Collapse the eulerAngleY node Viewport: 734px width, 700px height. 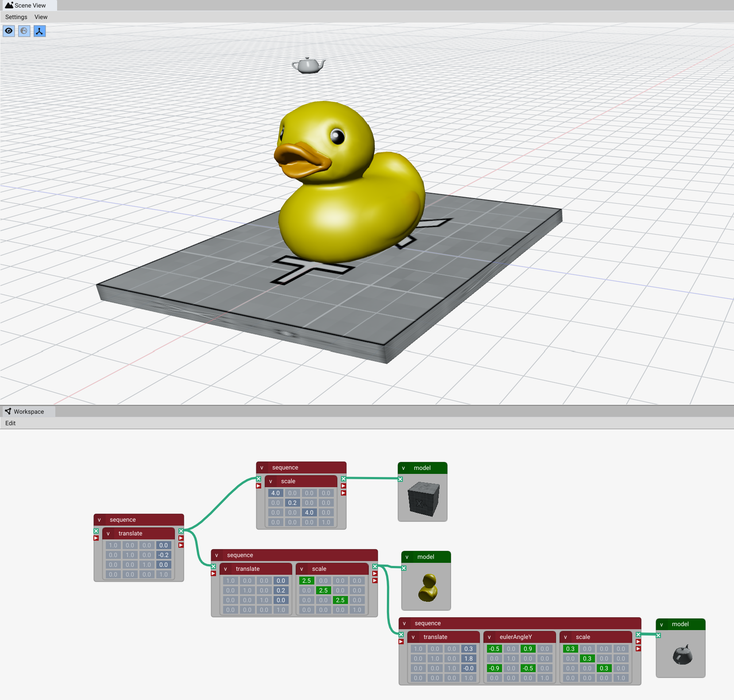click(x=489, y=637)
